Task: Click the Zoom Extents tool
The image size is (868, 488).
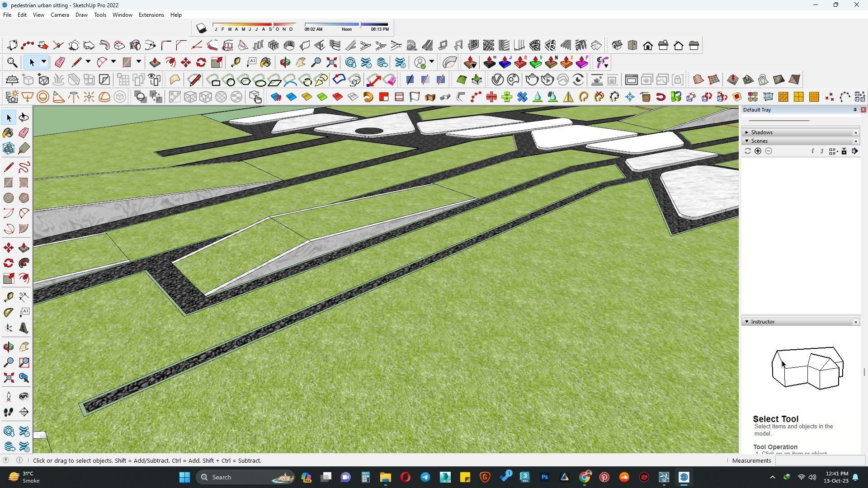Action: (x=9, y=378)
